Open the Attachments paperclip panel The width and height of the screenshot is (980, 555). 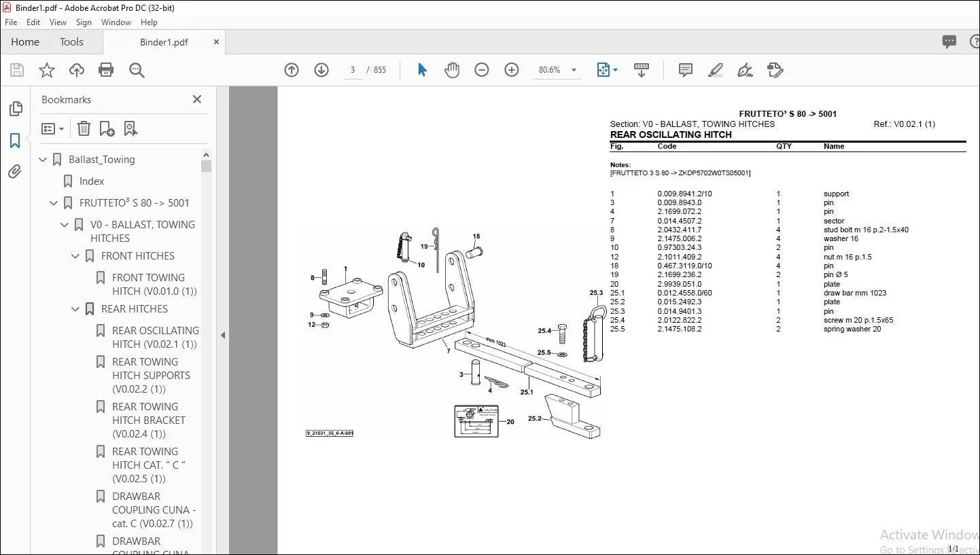[15, 172]
